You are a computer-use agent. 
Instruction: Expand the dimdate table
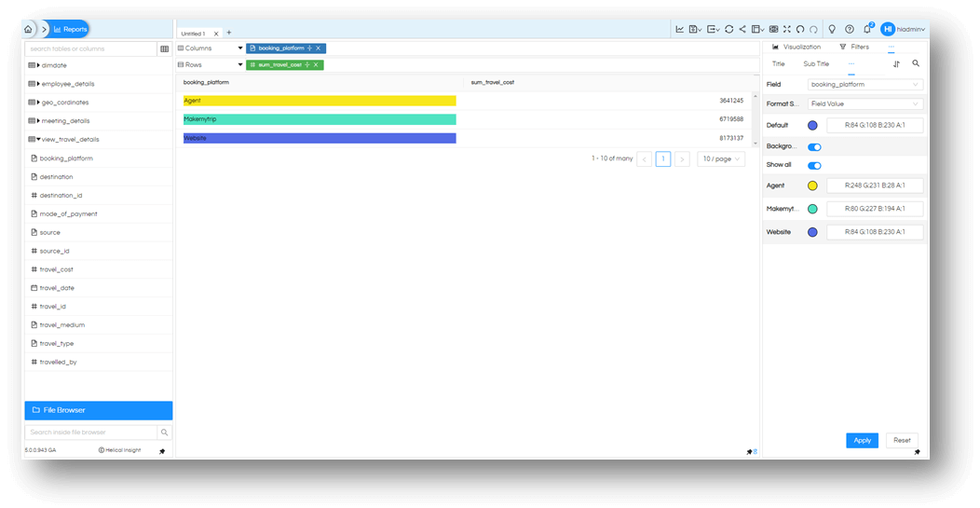39,65
